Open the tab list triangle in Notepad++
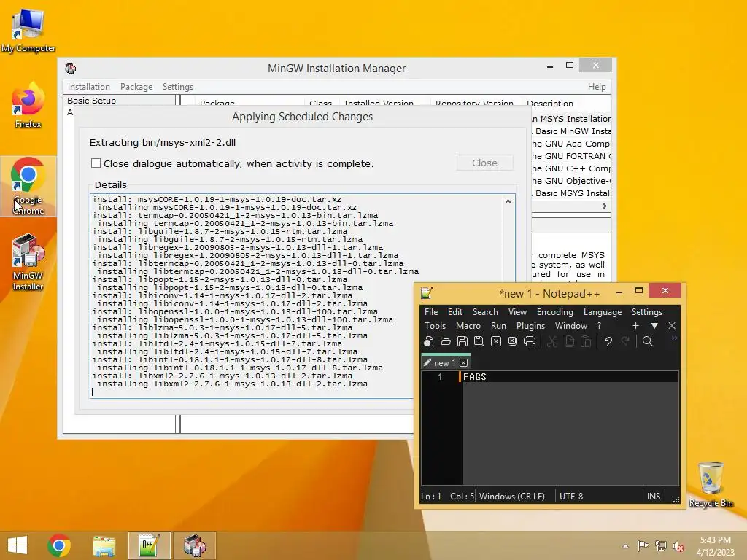This screenshot has width=747, height=560. (654, 326)
